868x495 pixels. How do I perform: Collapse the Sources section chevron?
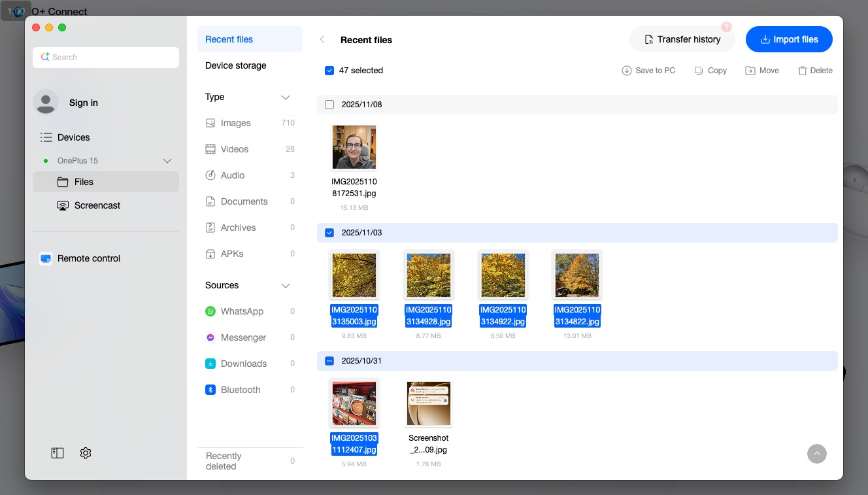[285, 286]
